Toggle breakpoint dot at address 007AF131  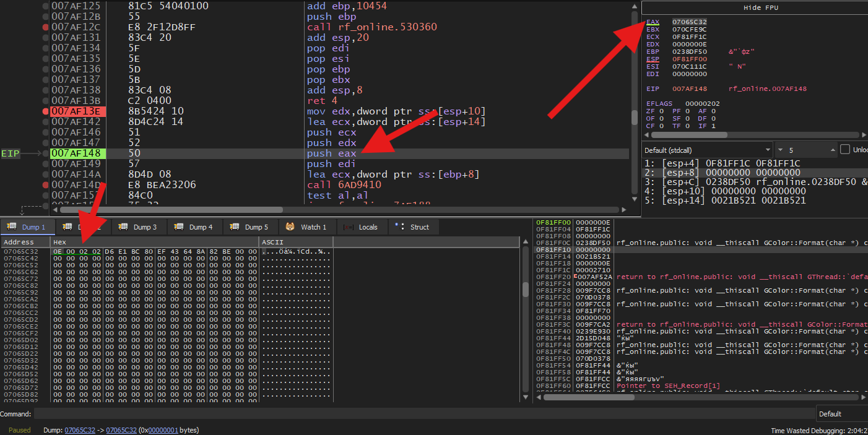click(45, 38)
